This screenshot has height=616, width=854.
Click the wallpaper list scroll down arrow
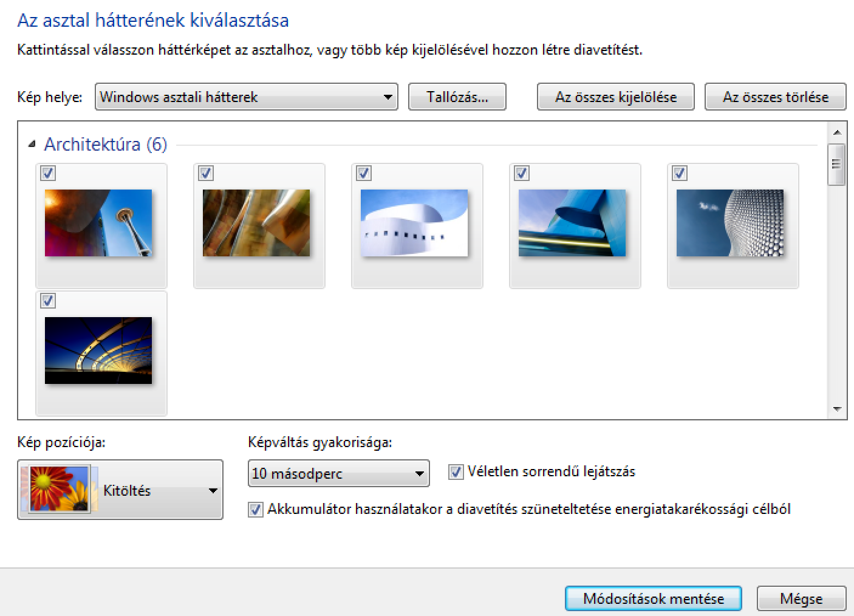coord(837,409)
